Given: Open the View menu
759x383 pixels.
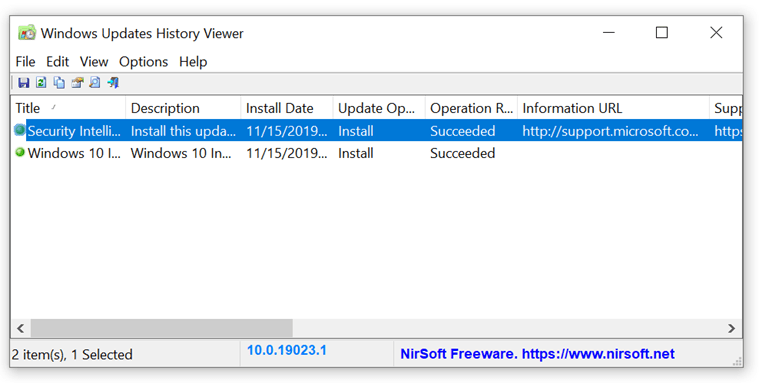Looking at the screenshot, I should point(94,61).
